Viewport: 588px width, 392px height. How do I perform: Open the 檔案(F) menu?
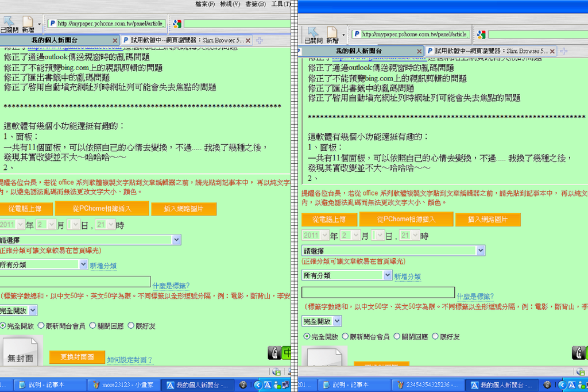click(x=205, y=4)
